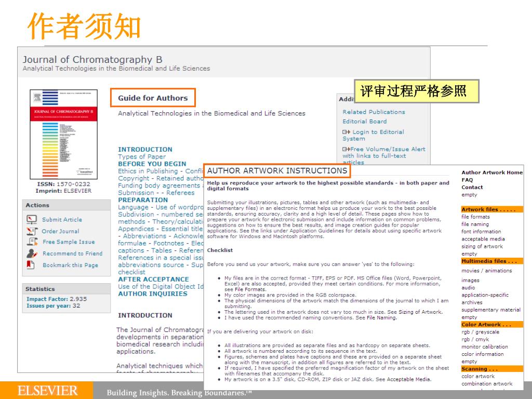532x399 pixels.
Task: Click the journal cover thumbnail
Action: click(63, 134)
